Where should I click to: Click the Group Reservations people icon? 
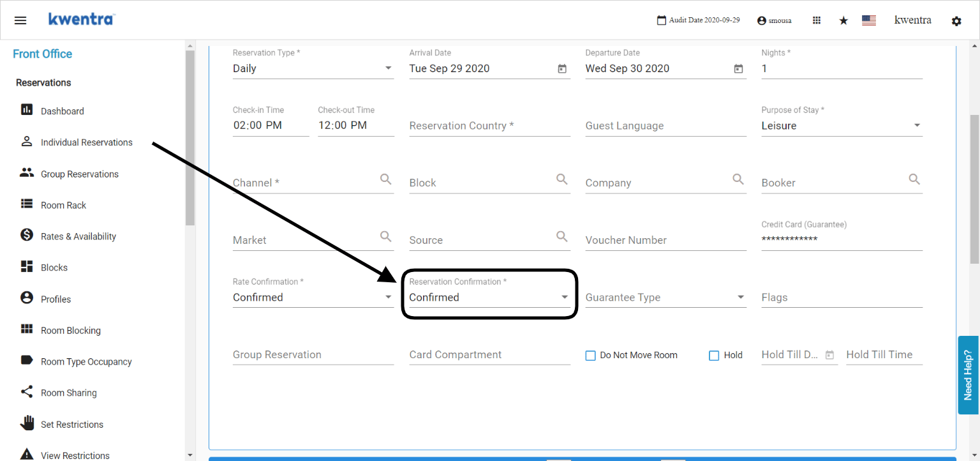(27, 173)
